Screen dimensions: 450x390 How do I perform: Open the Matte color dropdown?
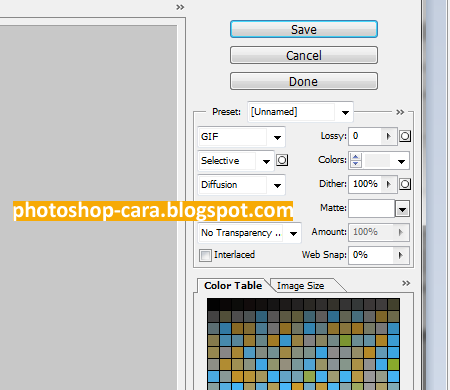pyautogui.click(x=402, y=209)
